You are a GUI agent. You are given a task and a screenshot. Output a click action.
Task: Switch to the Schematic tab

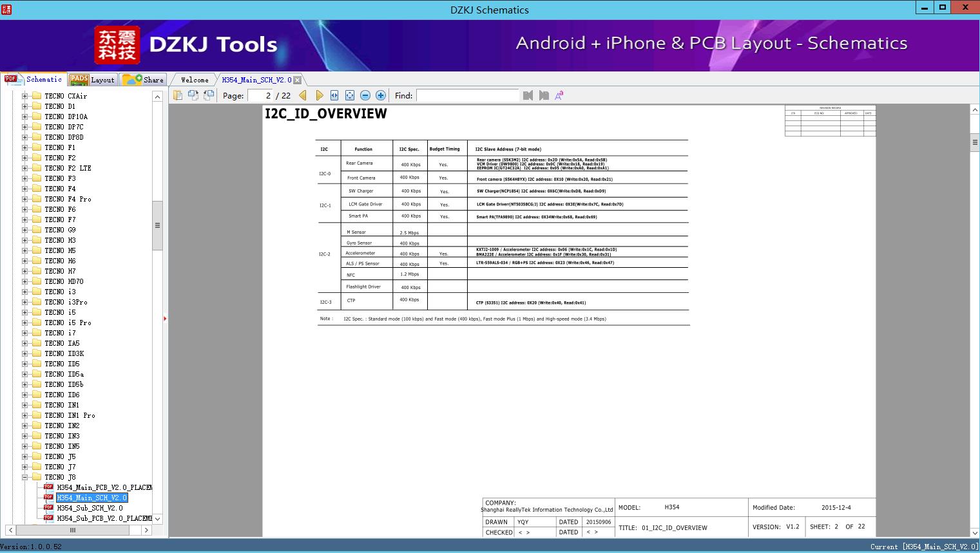pos(34,79)
